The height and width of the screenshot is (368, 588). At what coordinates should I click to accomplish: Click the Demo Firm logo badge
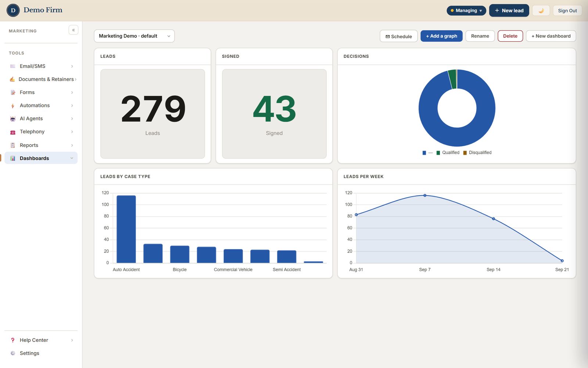pyautogui.click(x=13, y=10)
